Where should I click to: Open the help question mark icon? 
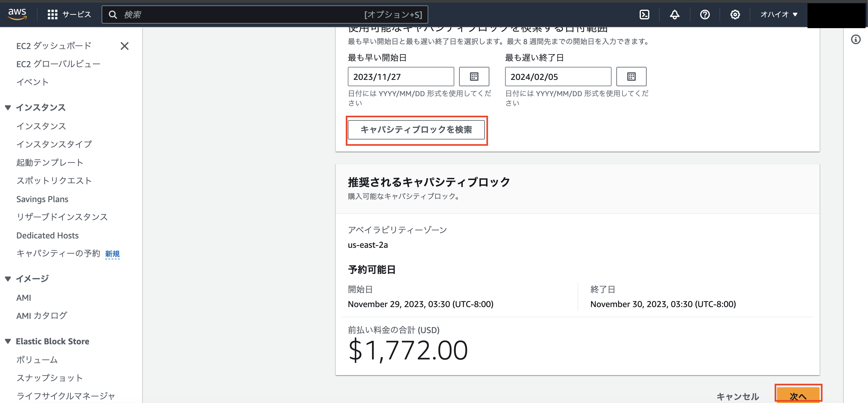[705, 14]
